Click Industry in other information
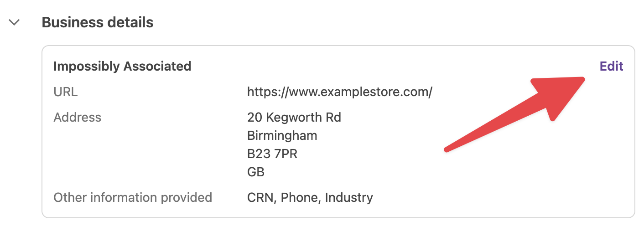The image size is (644, 231). click(349, 197)
